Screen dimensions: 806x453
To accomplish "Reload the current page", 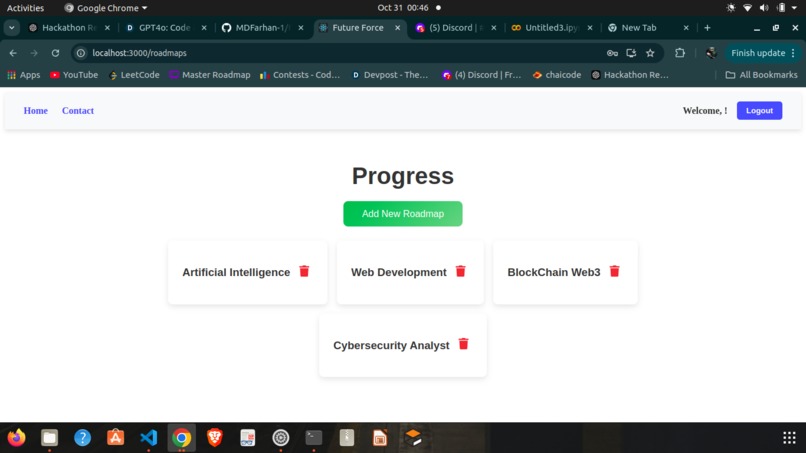I will point(56,53).
